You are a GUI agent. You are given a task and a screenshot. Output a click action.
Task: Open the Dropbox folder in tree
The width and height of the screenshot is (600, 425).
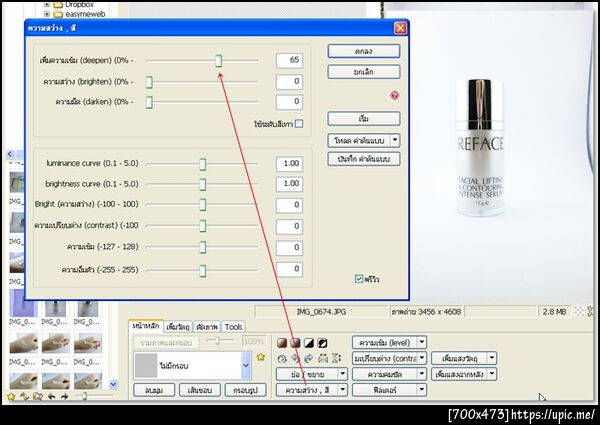point(79,5)
